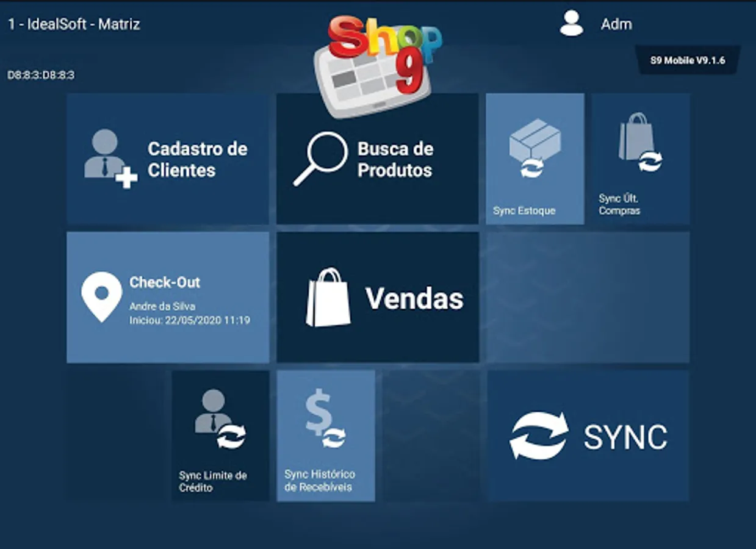Tap the Sync Histórico de Recebíveis dollar icon
756x549 pixels.
[x=326, y=420]
